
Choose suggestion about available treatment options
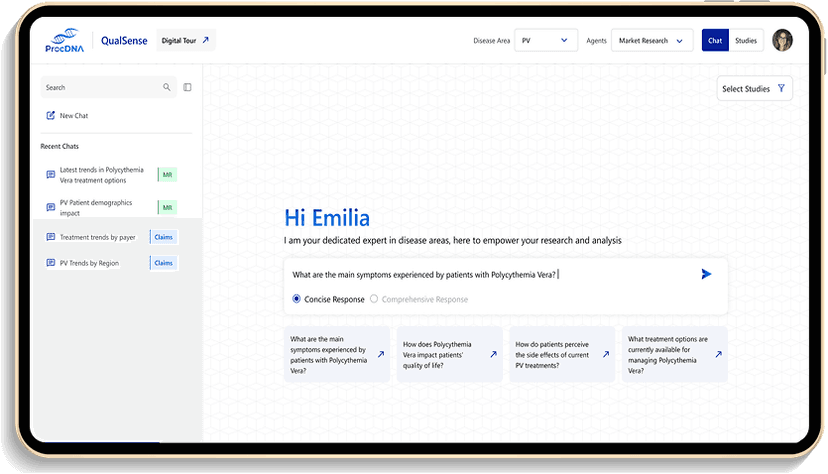(x=674, y=355)
